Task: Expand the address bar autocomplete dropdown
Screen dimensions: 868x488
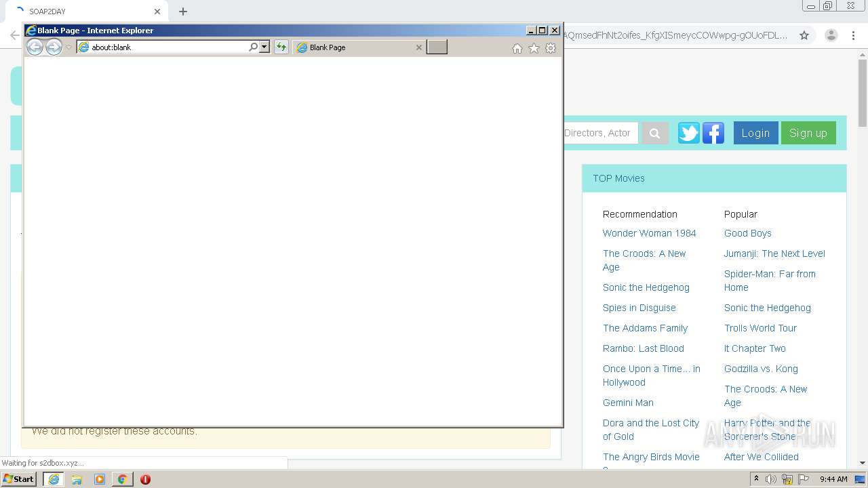Action: [x=264, y=47]
